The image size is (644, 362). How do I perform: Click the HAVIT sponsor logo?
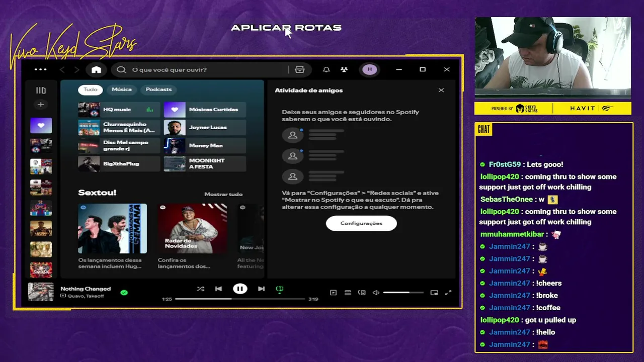click(x=583, y=108)
